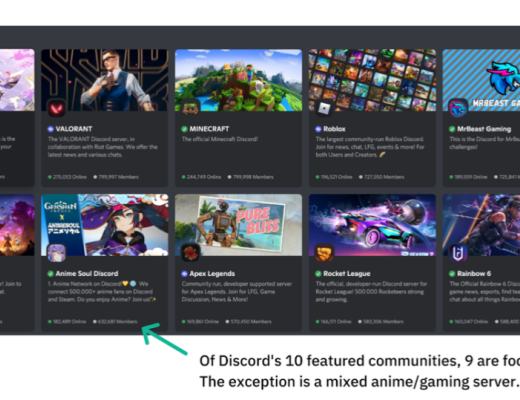This screenshot has width=520, height=400.
Task: Click Rocket League's online count
Action: [334, 322]
